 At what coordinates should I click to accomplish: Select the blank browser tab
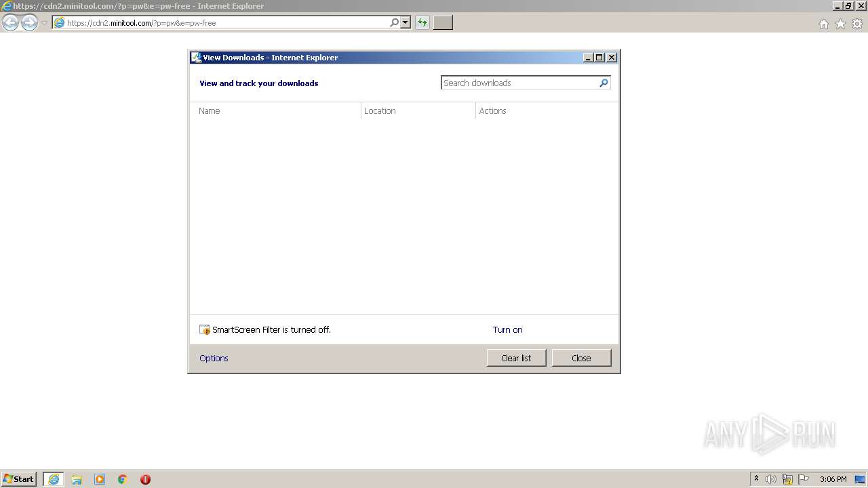coord(443,23)
